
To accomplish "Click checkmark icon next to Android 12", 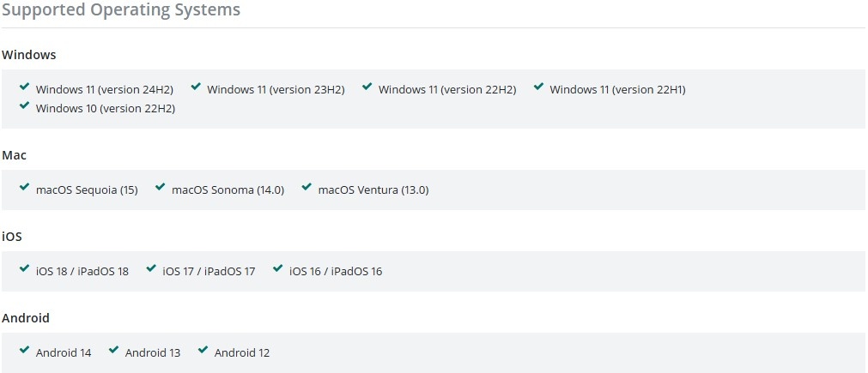I will [203, 350].
